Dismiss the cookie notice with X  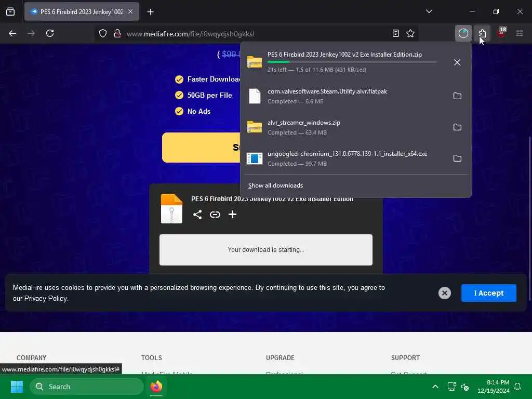(x=445, y=293)
